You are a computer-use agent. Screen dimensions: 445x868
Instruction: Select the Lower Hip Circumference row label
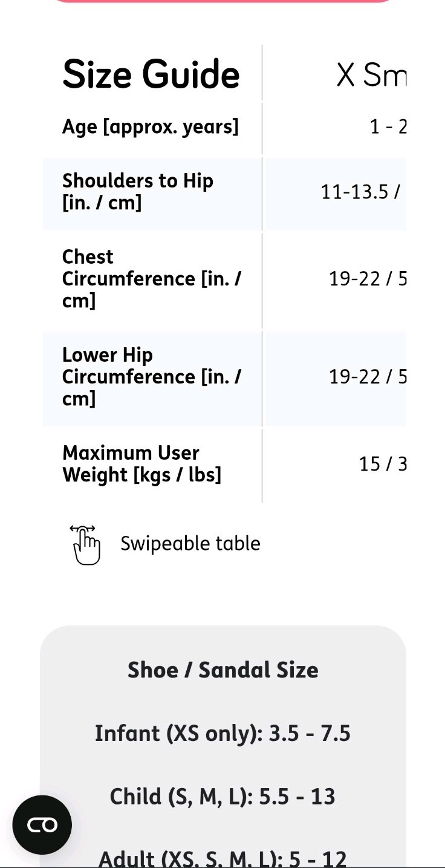[x=152, y=376]
